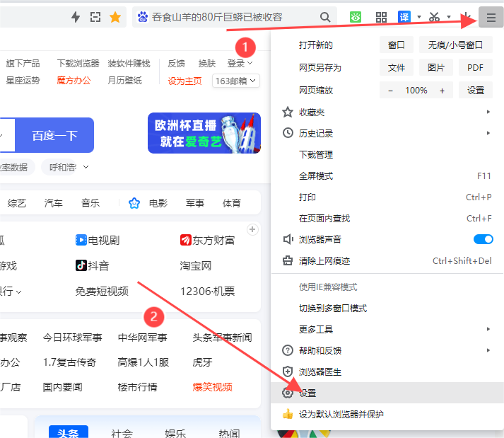Click the Baidu paw search engine icon
Viewport: 504px width, 438px height.
[x=143, y=17]
